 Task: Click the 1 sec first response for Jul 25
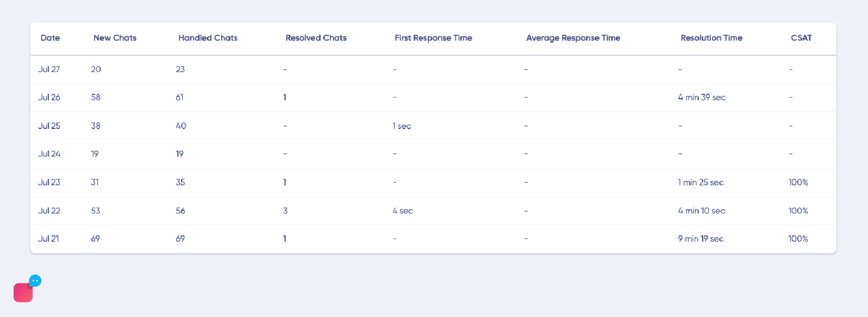402,126
